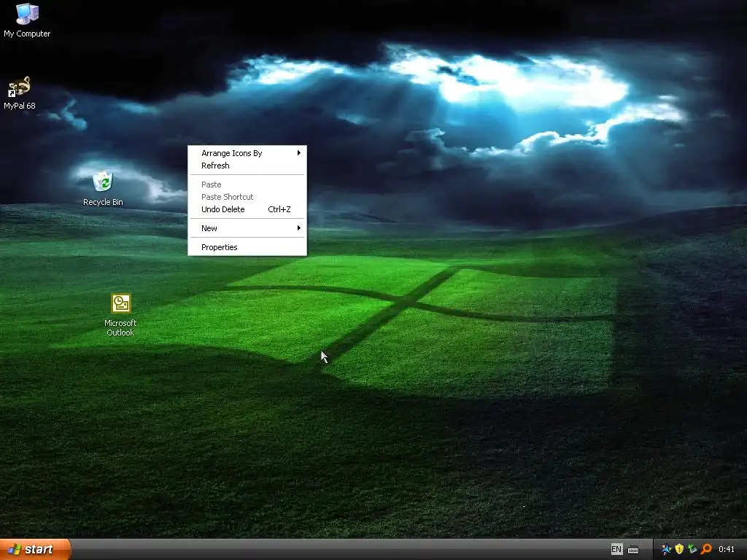
Task: Open the Arrange Icons By submenu
Action: pyautogui.click(x=247, y=153)
